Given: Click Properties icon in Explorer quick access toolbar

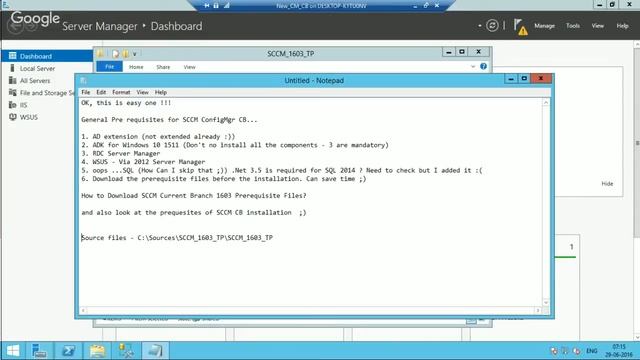Looking at the screenshot, I should (x=116, y=54).
